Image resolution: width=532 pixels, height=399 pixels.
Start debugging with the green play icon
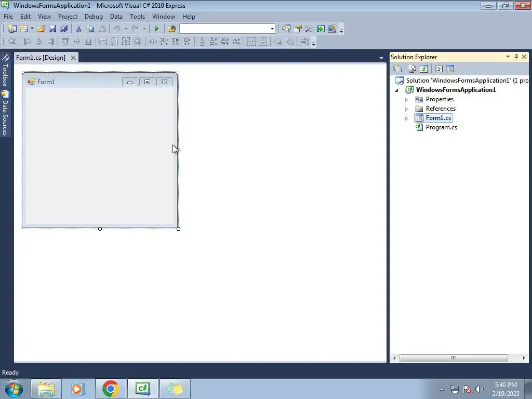click(156, 29)
